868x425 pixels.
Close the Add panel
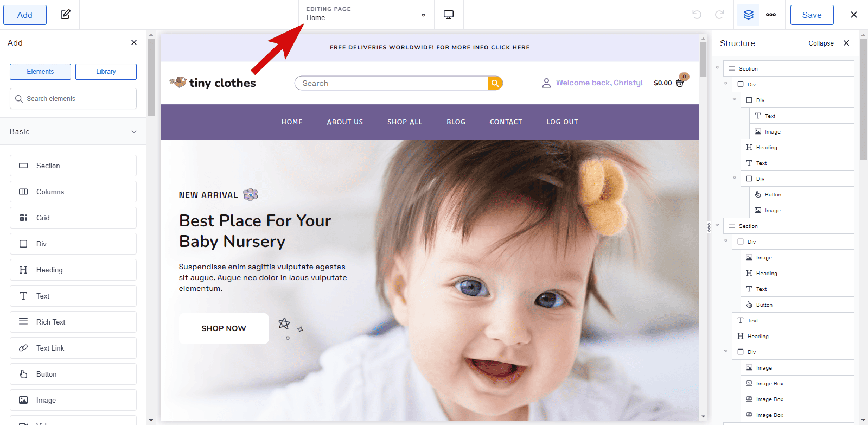tap(134, 42)
